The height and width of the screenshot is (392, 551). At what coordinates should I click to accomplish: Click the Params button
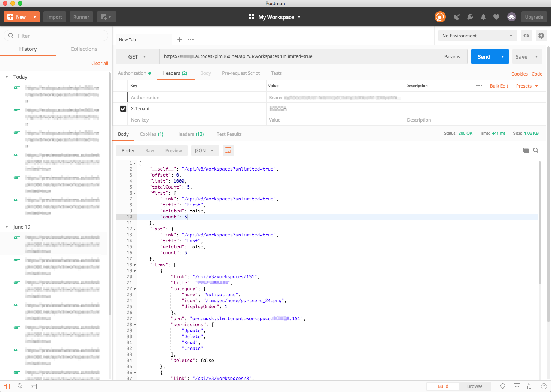452,57
